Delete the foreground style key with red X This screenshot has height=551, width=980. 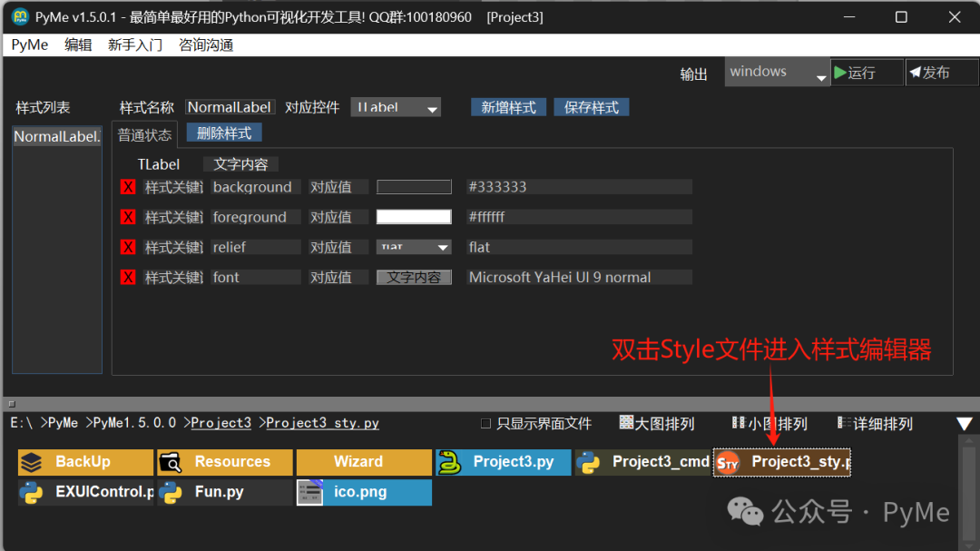tap(128, 217)
